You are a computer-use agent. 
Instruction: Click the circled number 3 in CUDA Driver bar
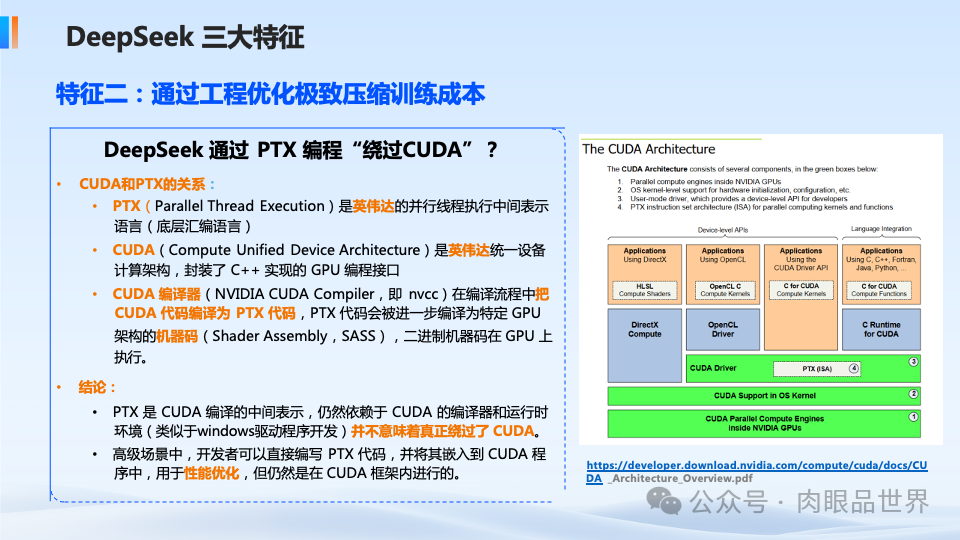913,362
